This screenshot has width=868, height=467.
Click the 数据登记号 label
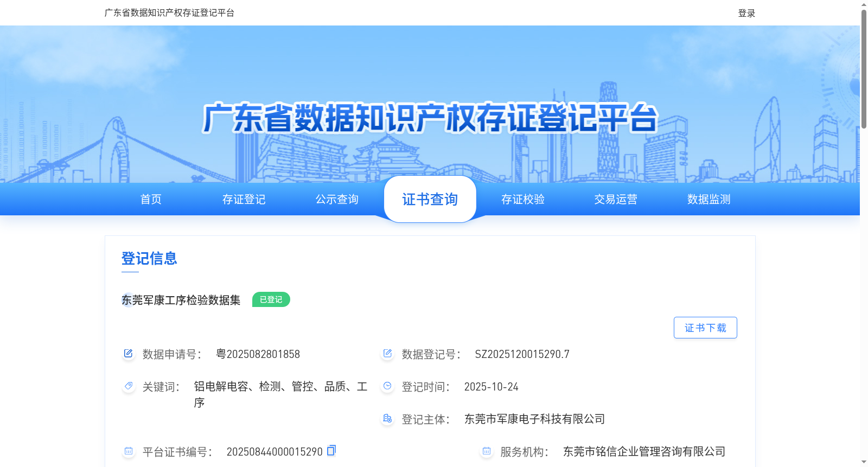pyautogui.click(x=431, y=354)
